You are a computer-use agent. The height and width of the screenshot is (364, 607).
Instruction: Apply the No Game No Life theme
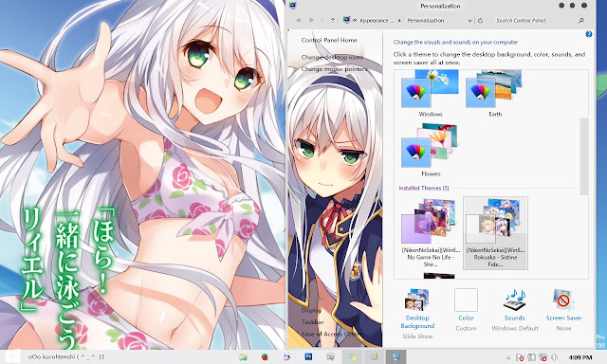coord(430,233)
